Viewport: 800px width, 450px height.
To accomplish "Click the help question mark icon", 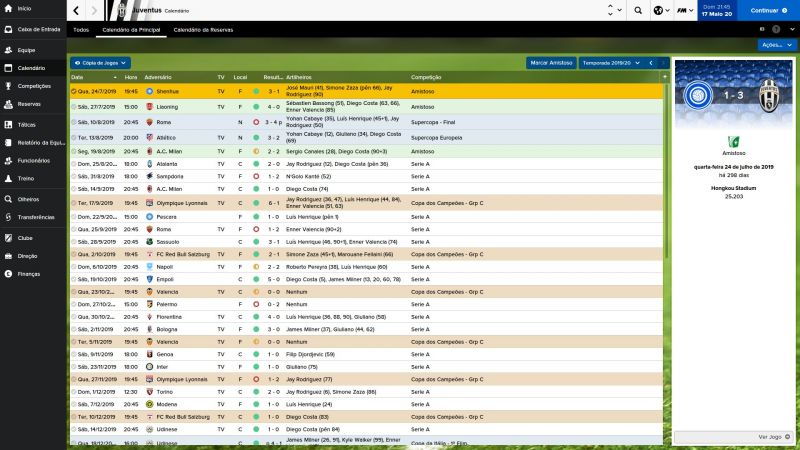I will tap(677, 12).
